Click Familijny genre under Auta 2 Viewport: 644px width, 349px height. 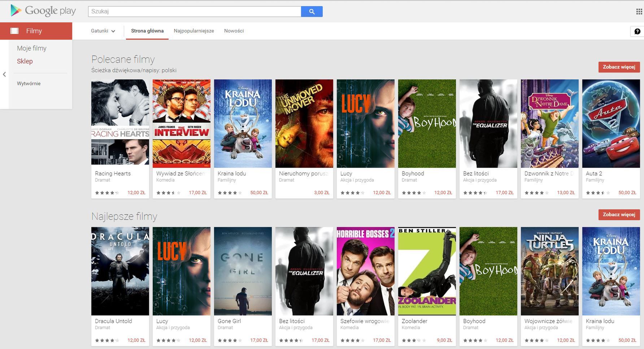click(x=595, y=180)
